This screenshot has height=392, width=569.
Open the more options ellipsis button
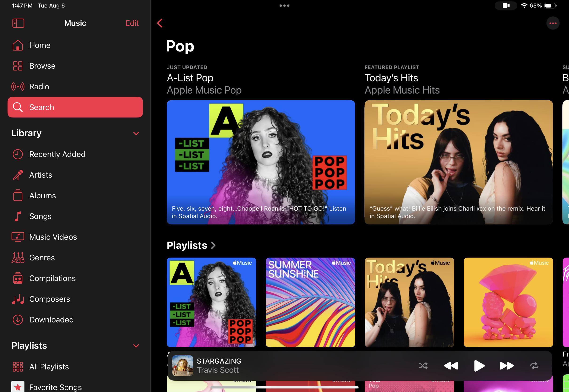553,23
